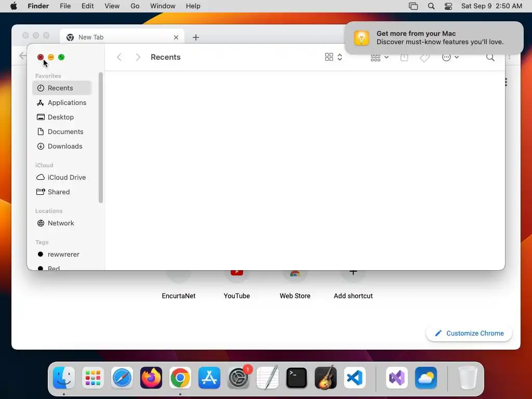
Task: Open the Finder action (ellipsis) menu
Action: click(x=450, y=57)
